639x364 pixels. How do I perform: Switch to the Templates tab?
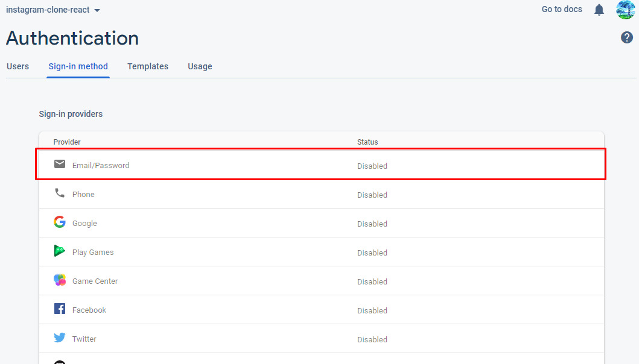pyautogui.click(x=148, y=66)
